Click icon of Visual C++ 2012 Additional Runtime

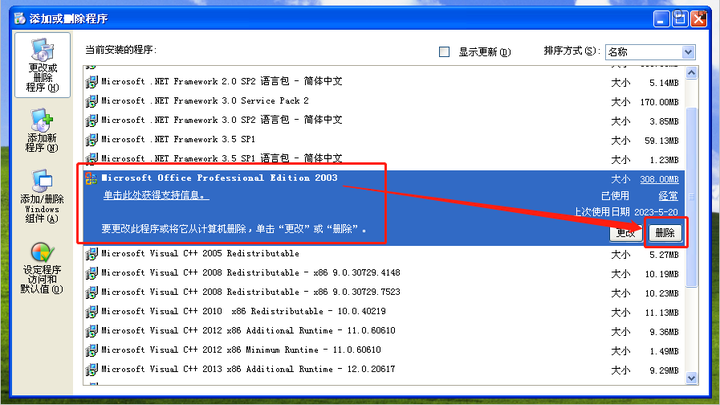(91, 331)
